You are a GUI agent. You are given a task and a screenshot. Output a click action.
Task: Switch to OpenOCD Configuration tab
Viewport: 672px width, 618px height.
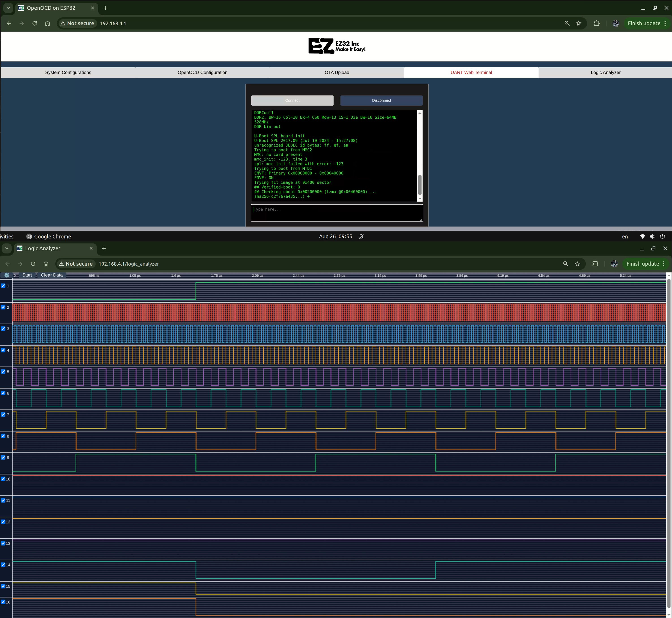tap(202, 73)
